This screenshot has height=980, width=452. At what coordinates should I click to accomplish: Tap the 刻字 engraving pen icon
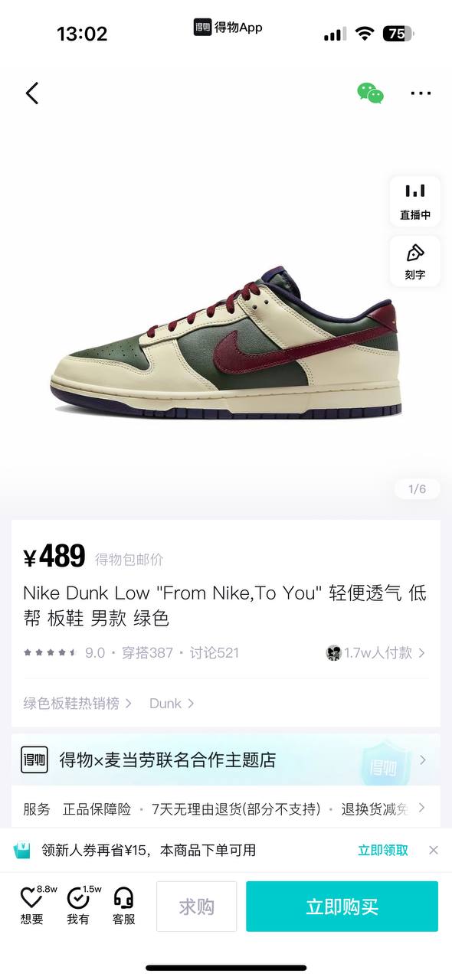pos(415,261)
